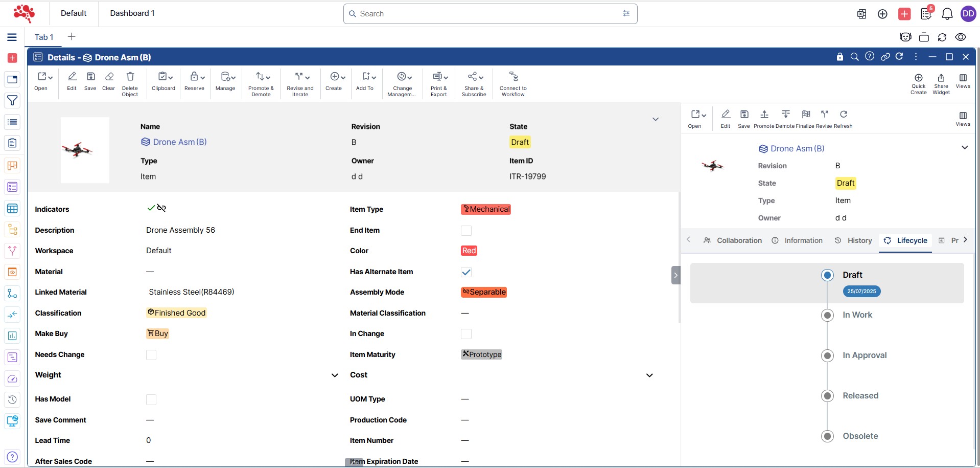The image size is (980, 468).
Task: Click the lock icon in Details header
Action: [x=839, y=57]
